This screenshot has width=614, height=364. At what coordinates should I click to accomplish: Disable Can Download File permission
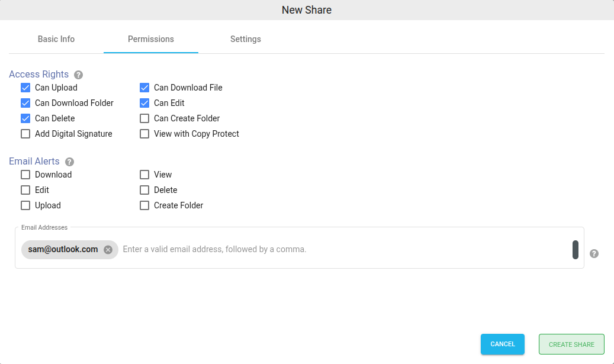144,87
